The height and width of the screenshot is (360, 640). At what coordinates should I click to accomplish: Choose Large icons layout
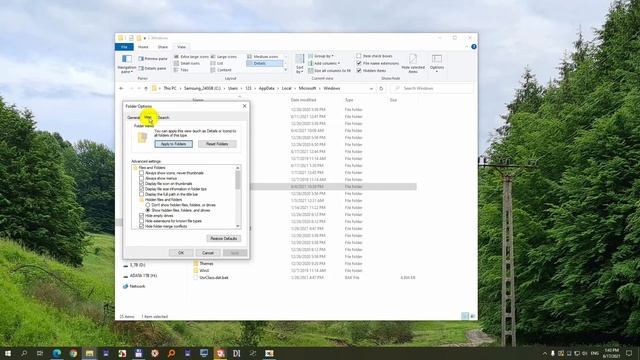(224, 57)
